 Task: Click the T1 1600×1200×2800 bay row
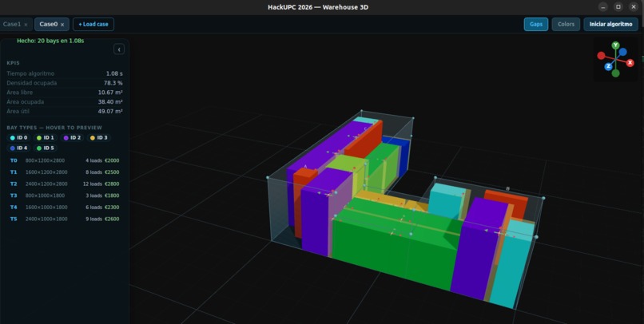tap(65, 172)
